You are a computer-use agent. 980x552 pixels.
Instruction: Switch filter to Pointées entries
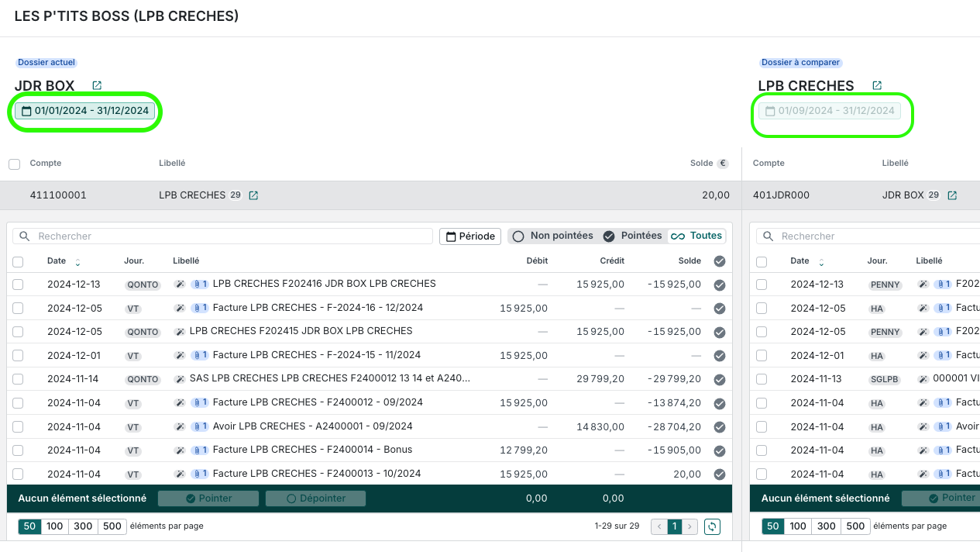tap(632, 236)
